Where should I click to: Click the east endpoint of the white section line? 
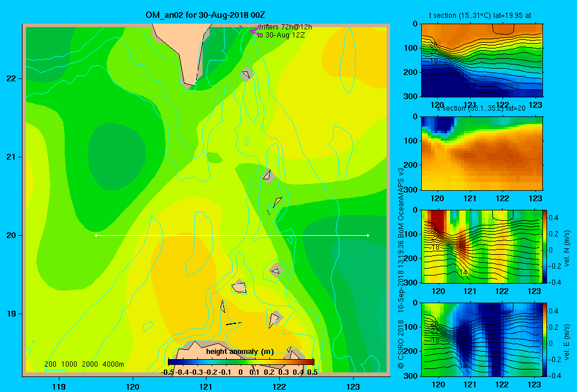click(368, 235)
